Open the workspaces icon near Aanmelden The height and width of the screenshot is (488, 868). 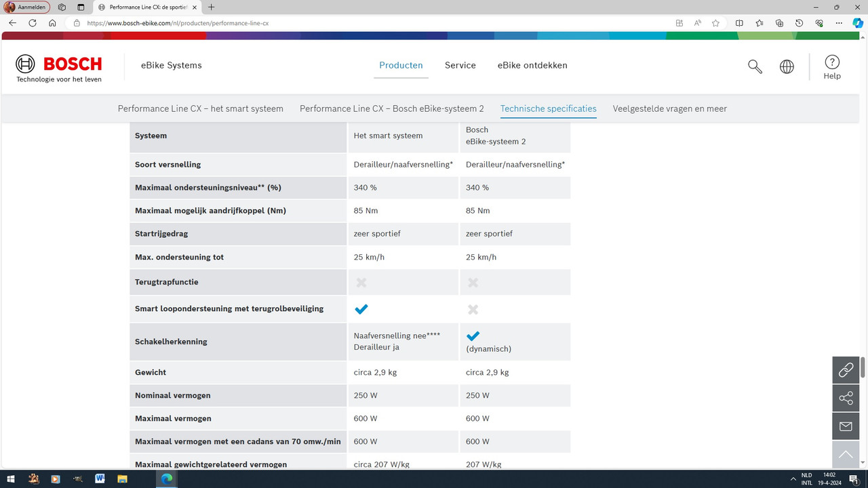point(62,7)
